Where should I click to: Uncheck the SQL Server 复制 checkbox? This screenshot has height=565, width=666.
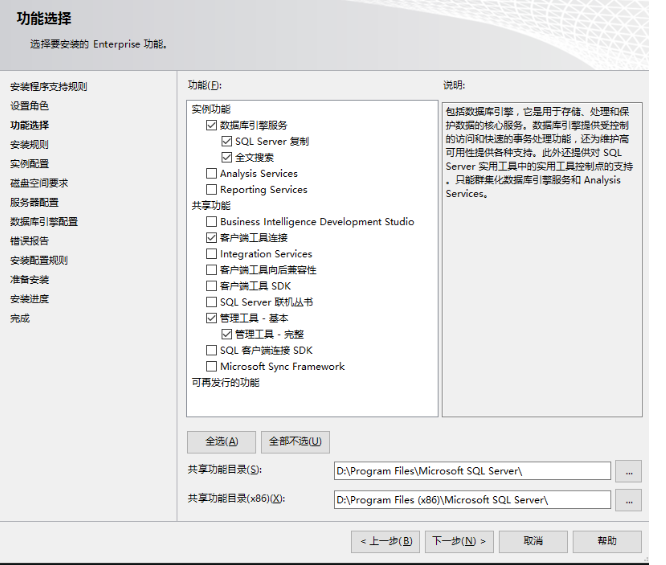pos(226,141)
